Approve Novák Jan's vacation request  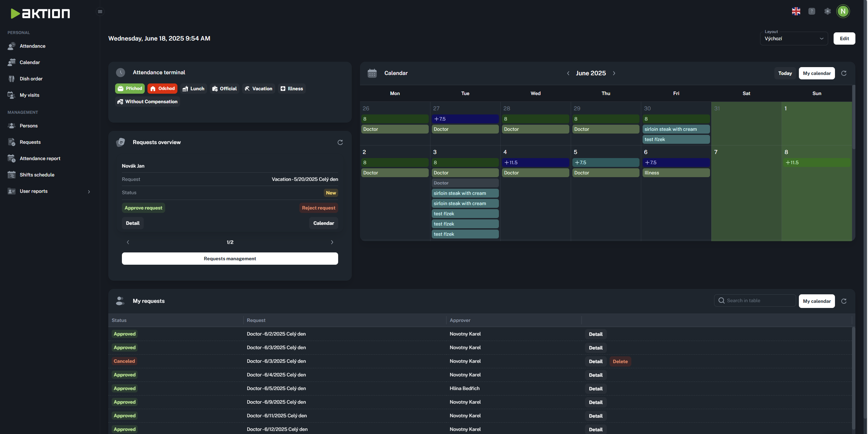[x=143, y=208]
